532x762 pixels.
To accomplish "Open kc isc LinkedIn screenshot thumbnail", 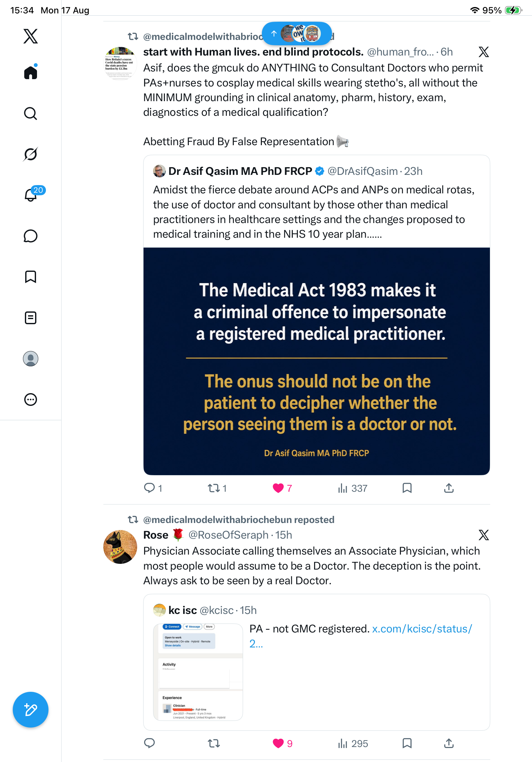I will coord(198,672).
